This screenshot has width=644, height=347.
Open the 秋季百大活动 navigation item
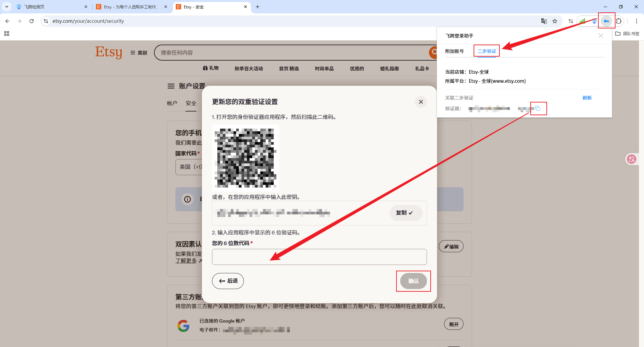click(249, 69)
